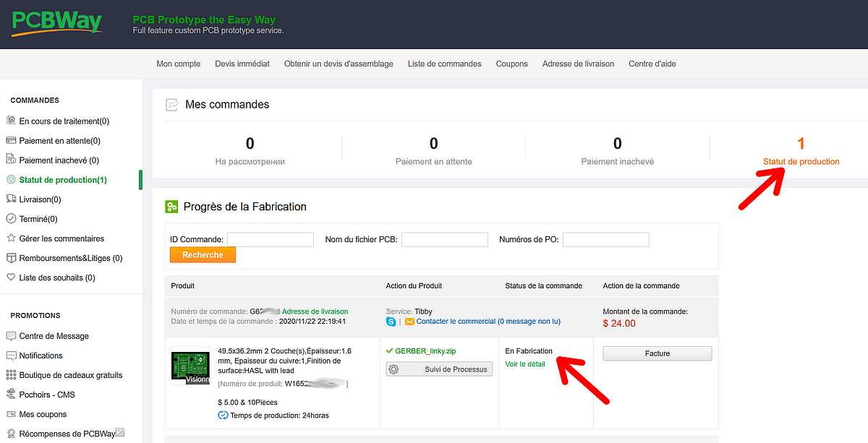868x443 pixels.
Task: Open the Notifications speech bubble icon
Action: click(x=11, y=355)
